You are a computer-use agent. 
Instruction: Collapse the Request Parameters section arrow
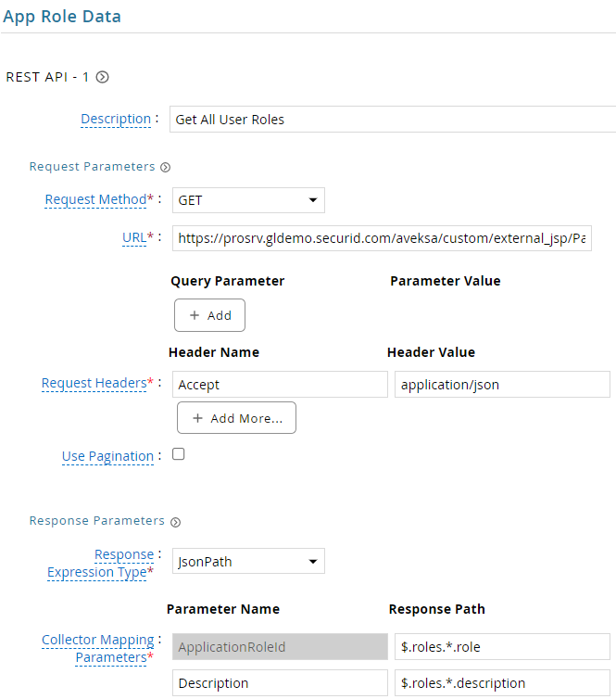tap(165, 167)
